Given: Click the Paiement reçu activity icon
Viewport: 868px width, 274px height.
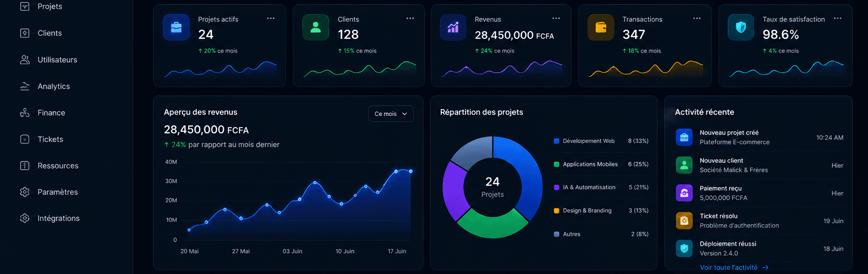Looking at the screenshot, I should [x=684, y=193].
